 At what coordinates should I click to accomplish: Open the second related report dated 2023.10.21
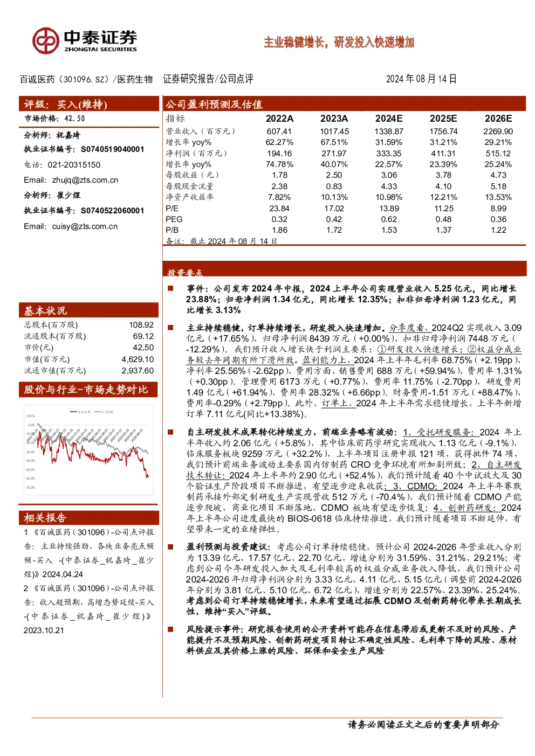pos(88,609)
